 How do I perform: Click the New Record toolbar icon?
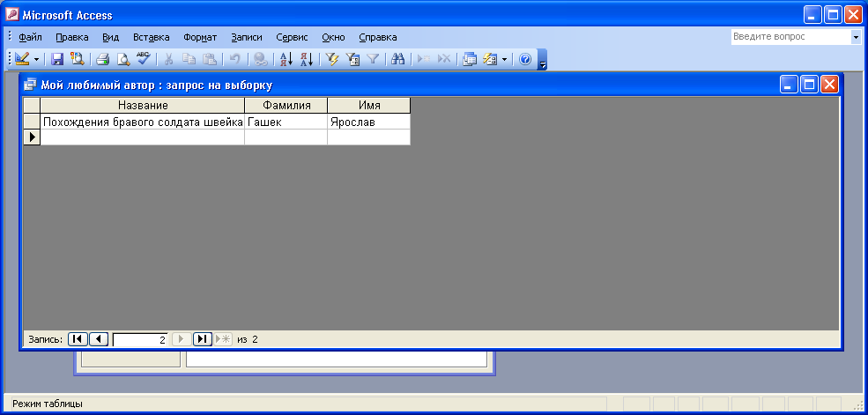(424, 59)
